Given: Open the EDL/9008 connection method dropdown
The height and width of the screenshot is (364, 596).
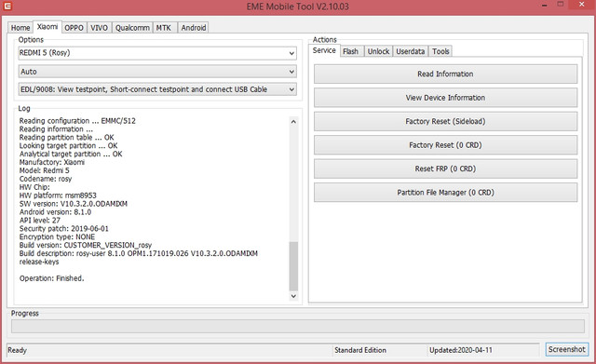Looking at the screenshot, I should tap(157, 89).
